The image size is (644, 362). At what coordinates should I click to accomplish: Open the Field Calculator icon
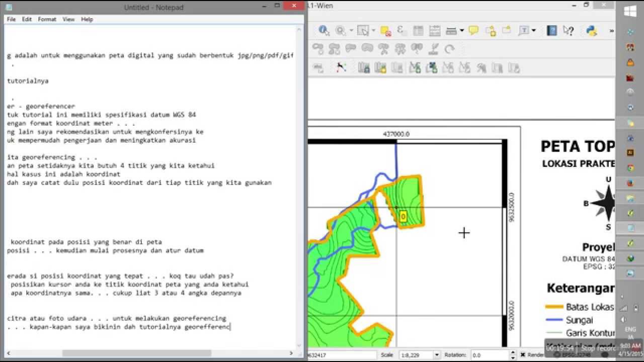click(435, 31)
